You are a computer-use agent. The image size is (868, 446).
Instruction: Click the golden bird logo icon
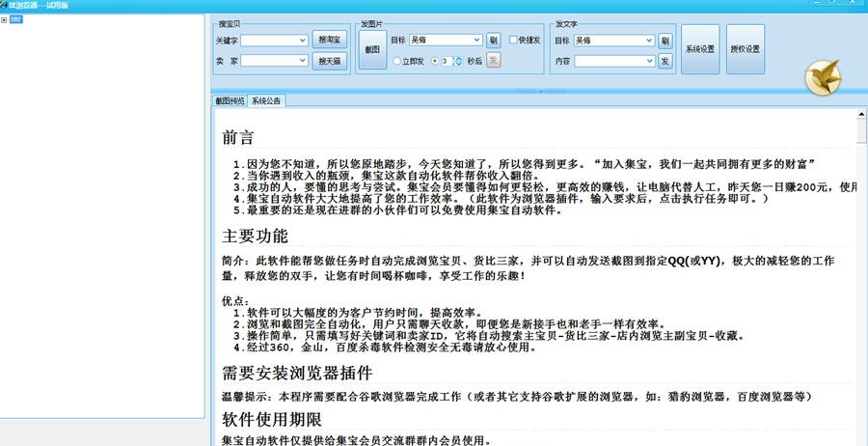(823, 77)
